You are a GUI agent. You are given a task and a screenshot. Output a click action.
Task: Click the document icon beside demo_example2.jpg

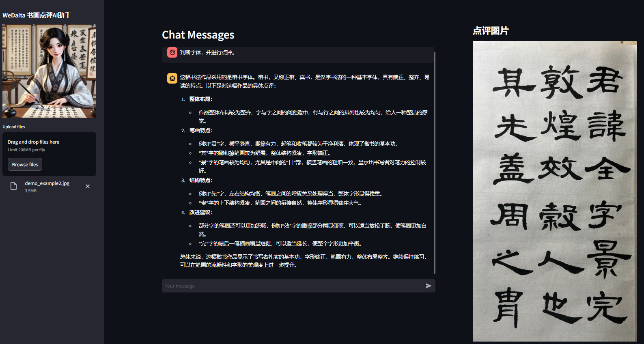[x=14, y=186]
